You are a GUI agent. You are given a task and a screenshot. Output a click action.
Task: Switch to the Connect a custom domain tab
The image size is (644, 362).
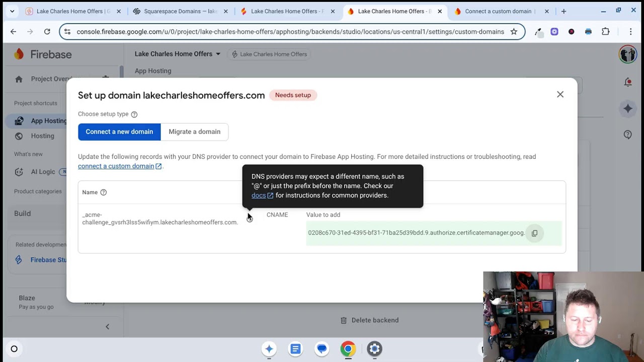(x=498, y=11)
